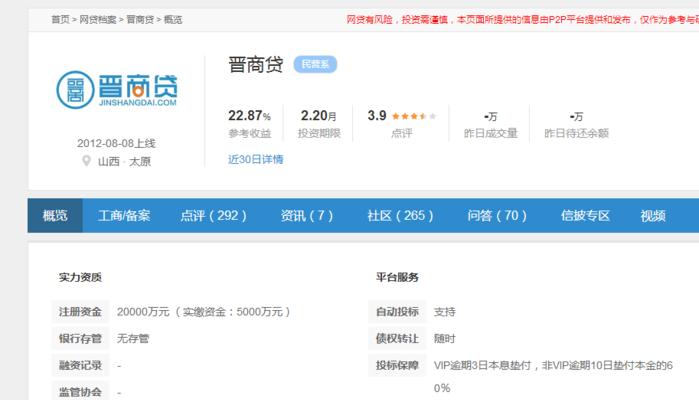Screen dimensions: 699x400
Task: Click the 实力资质 section heading
Action: pos(80,277)
